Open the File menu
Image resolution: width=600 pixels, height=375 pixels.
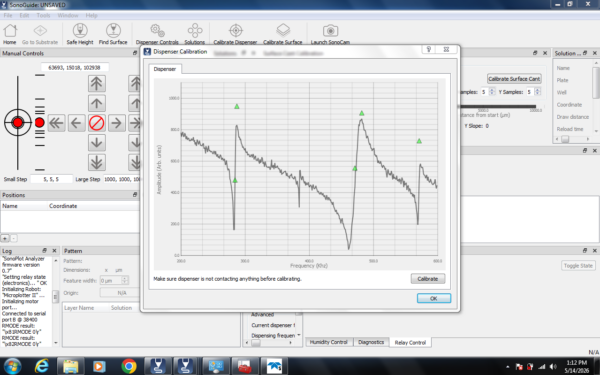pyautogui.click(x=8, y=15)
